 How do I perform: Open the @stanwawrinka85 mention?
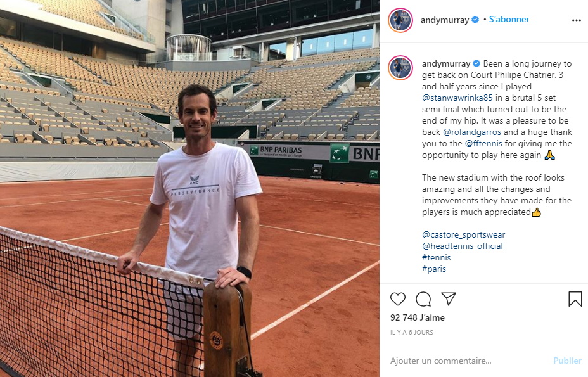pyautogui.click(x=457, y=98)
